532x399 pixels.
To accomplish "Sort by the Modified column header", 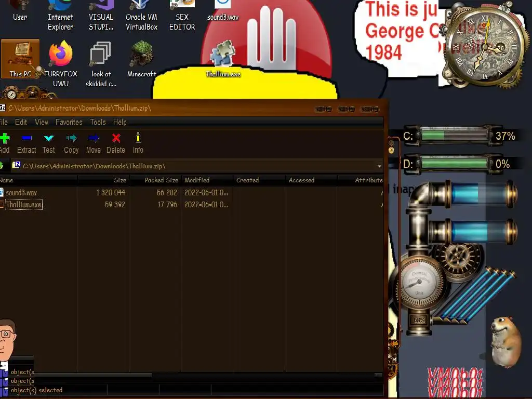I will click(207, 180).
